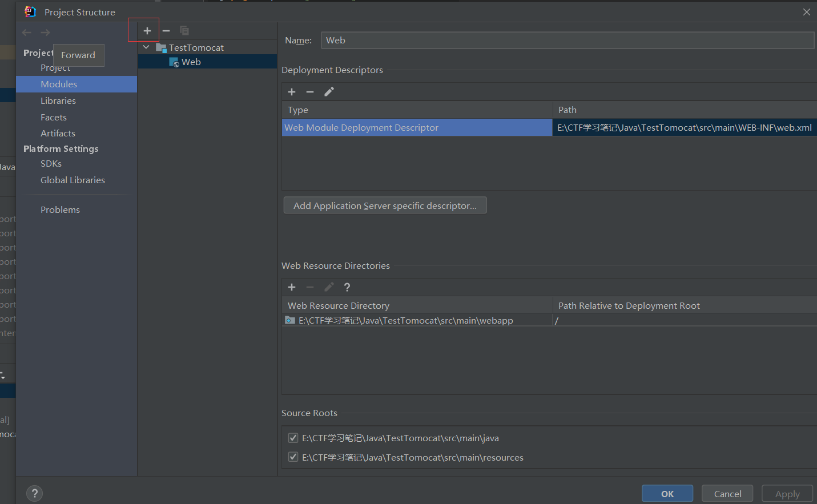817x504 pixels.
Task: Toggle the src\main\resources source root checkbox
Action: (x=293, y=457)
